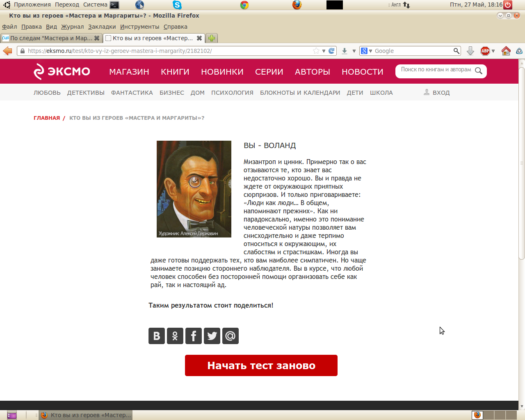Expand the URL history dropdown arrow

(x=324, y=51)
